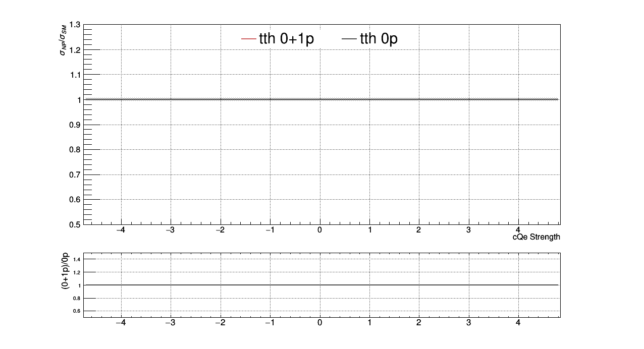Click the 2 x-axis label of upper plot
This screenshot has width=644, height=349.
(419, 230)
